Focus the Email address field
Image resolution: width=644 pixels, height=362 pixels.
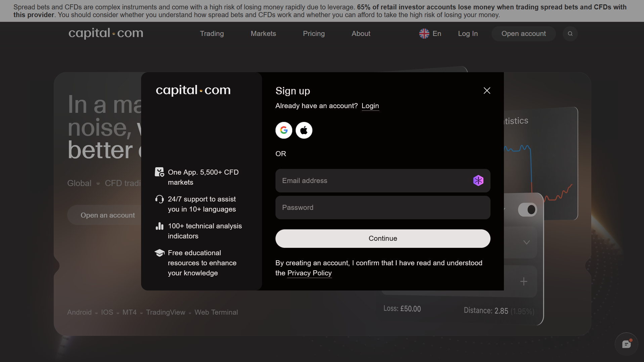(383, 181)
